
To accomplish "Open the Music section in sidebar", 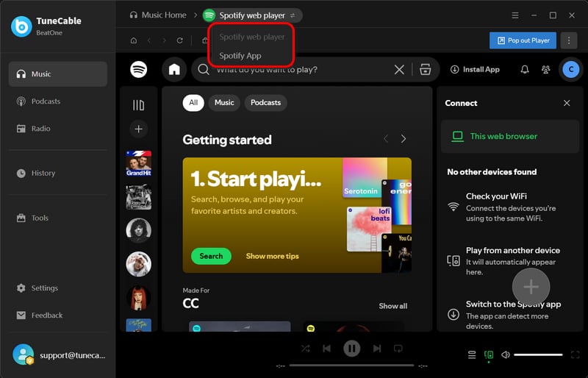I will pos(58,74).
